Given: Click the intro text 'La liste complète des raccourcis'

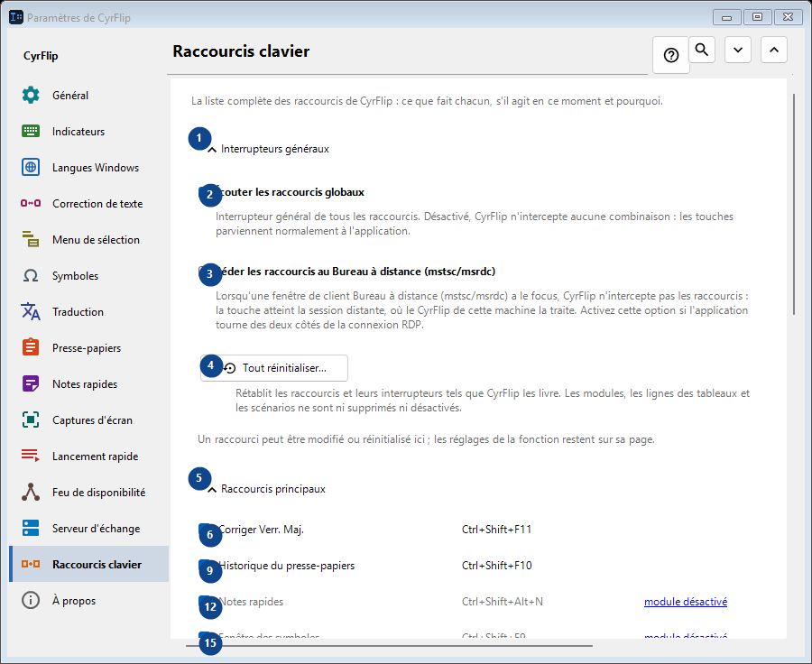Looking at the screenshot, I should click(428, 101).
